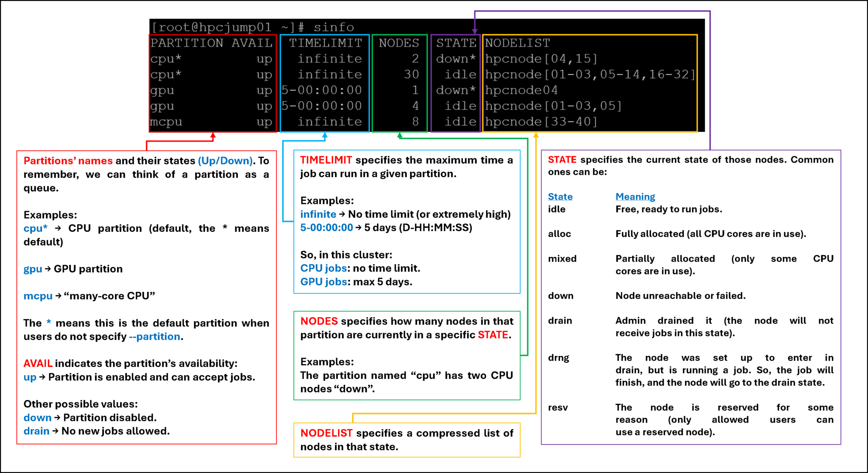Click the blue 'infinite' example text
The height and width of the screenshot is (473, 868).
pos(318,214)
